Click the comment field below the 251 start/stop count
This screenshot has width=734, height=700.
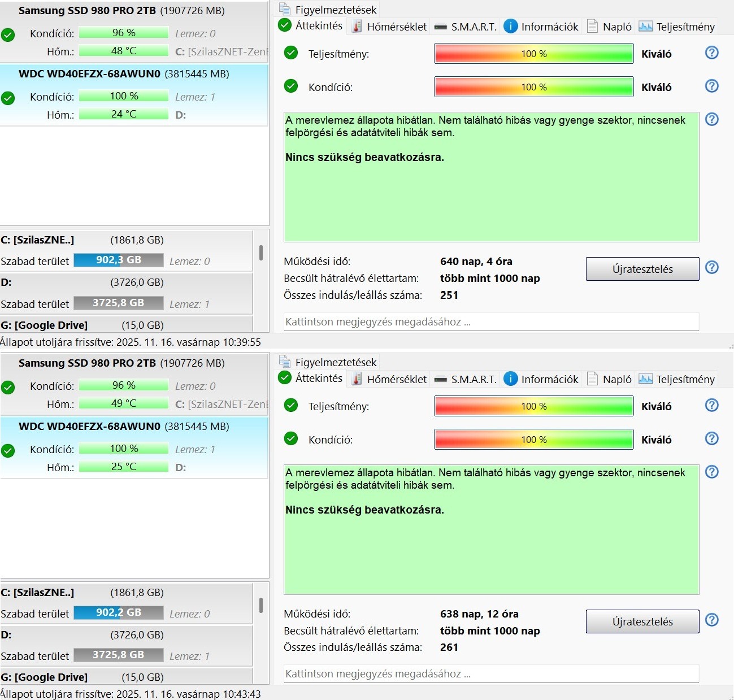(x=491, y=322)
